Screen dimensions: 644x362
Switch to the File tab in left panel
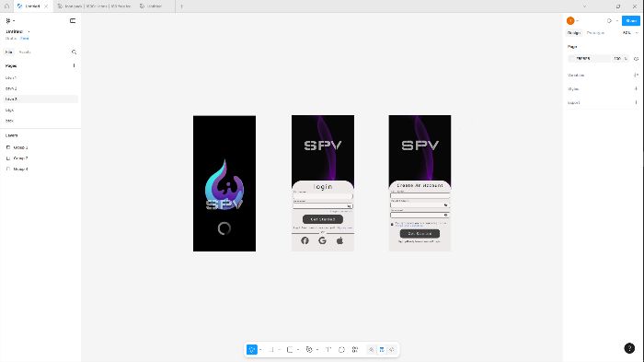(8, 53)
